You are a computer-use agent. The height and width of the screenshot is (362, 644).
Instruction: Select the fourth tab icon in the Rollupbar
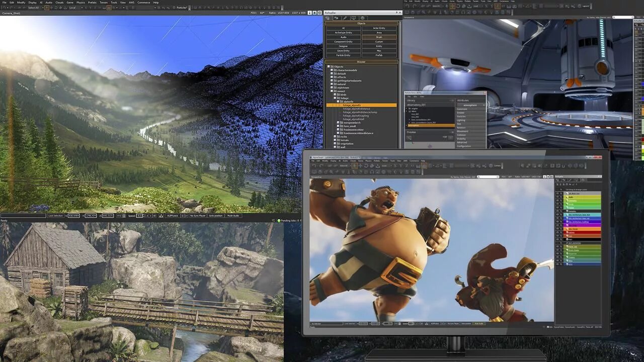(354, 18)
